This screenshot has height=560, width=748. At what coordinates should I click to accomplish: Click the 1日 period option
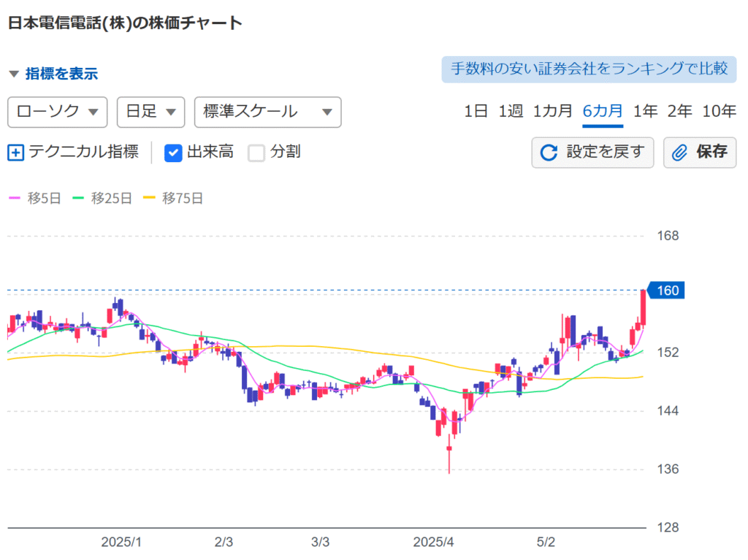click(x=476, y=111)
